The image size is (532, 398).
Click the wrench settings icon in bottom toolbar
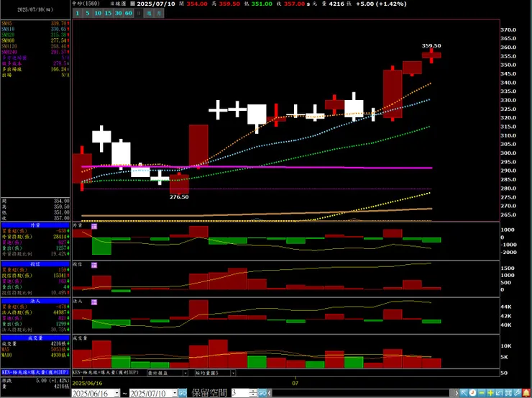(x=517, y=393)
